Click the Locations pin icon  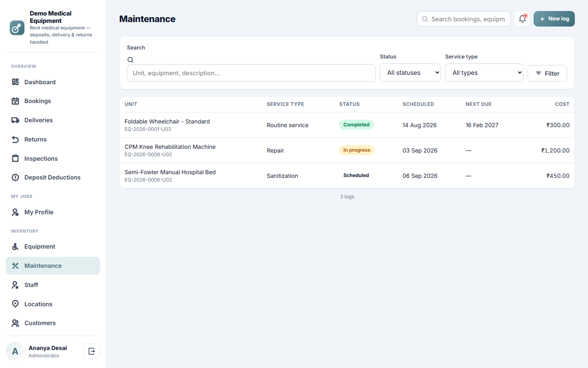(x=15, y=304)
